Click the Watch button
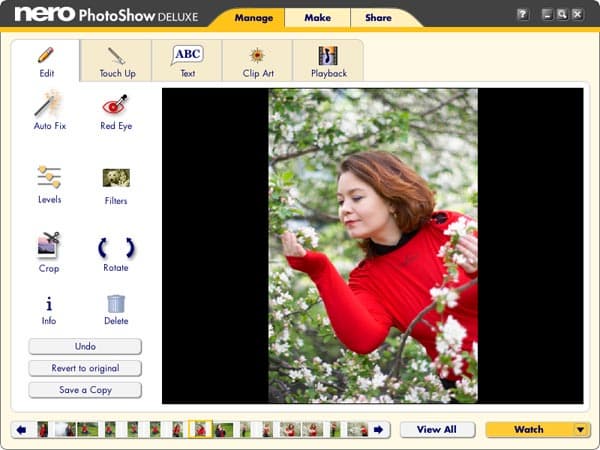Screen dimensions: 600x450 coord(529,430)
